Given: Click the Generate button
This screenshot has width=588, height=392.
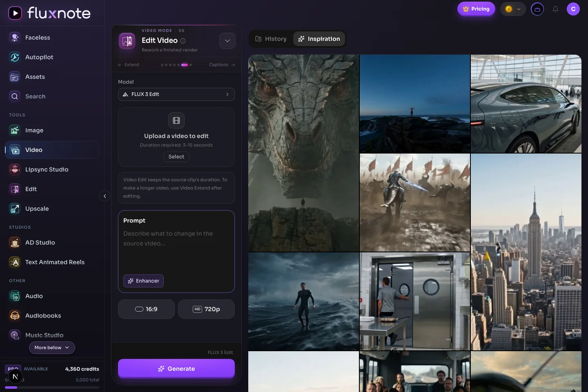Looking at the screenshot, I should [176, 369].
